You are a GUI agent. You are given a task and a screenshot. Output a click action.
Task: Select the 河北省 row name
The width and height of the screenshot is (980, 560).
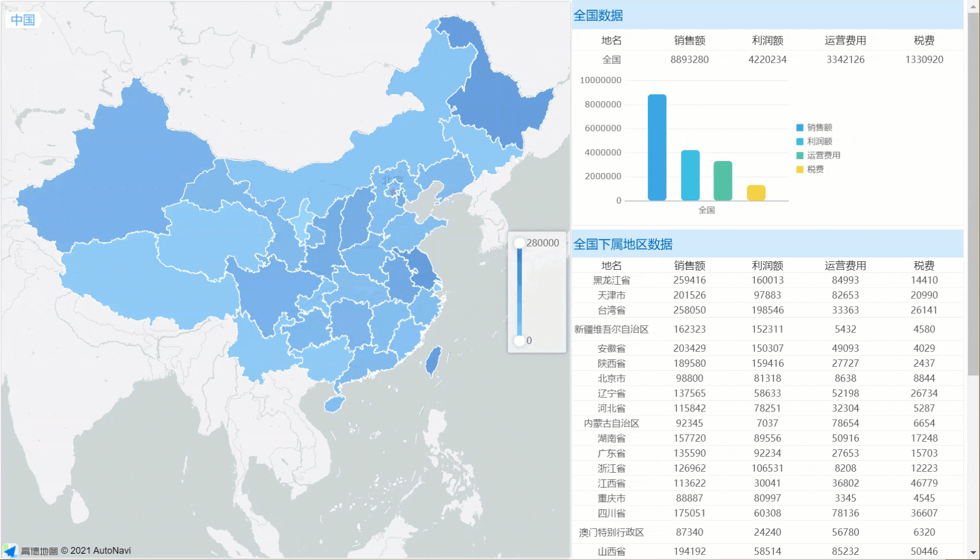(611, 409)
